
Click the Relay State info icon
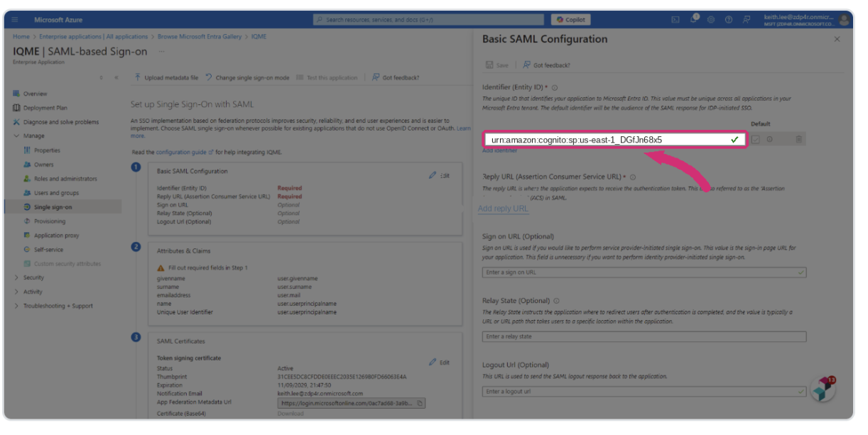tap(556, 301)
